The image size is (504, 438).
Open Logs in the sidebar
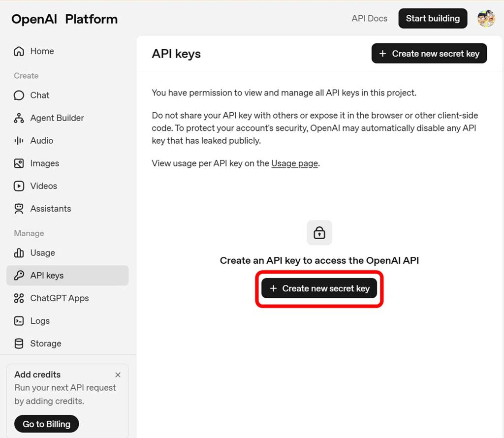(40, 321)
